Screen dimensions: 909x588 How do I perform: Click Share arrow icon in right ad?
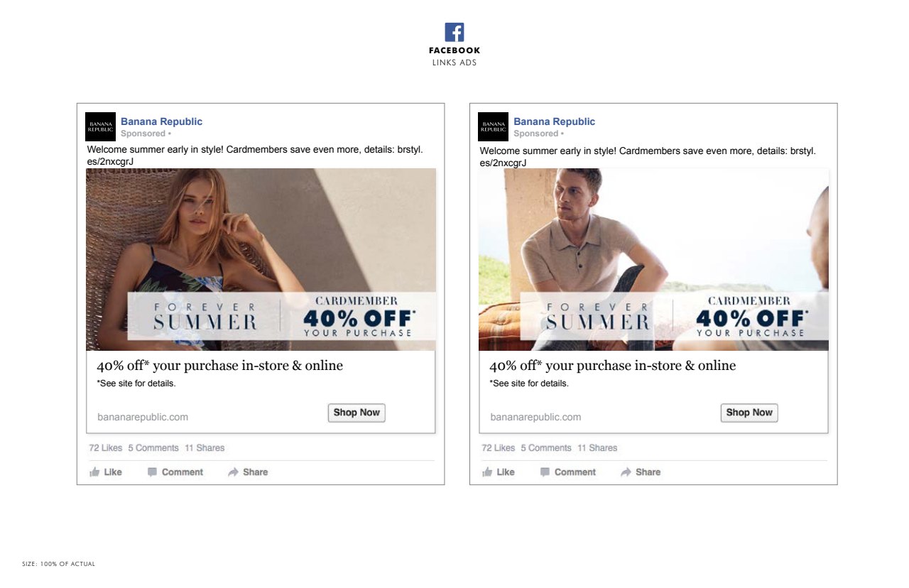(x=626, y=472)
